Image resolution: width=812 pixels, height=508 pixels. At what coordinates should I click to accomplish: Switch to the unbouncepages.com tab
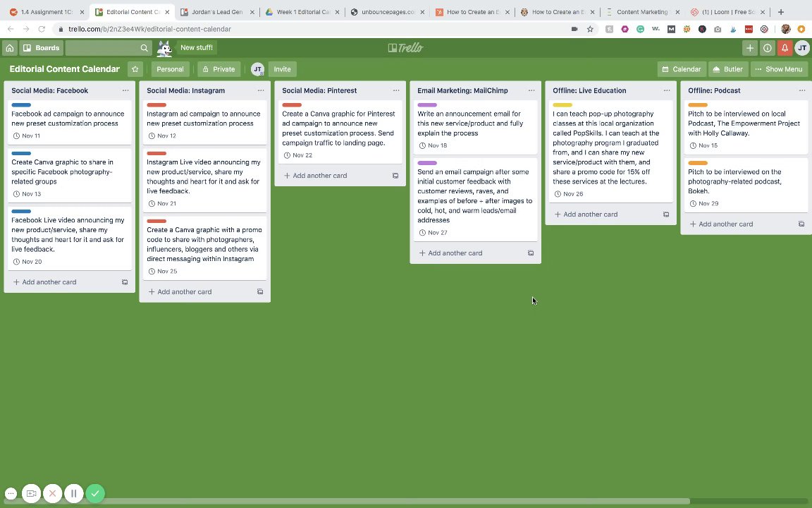[388, 12]
